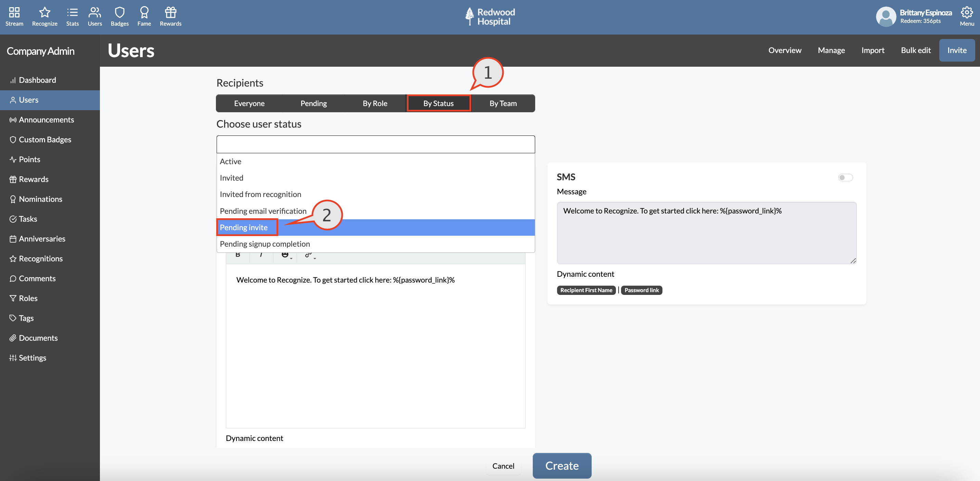Choose the Active status option
This screenshot has height=481, width=980.
pyautogui.click(x=375, y=161)
